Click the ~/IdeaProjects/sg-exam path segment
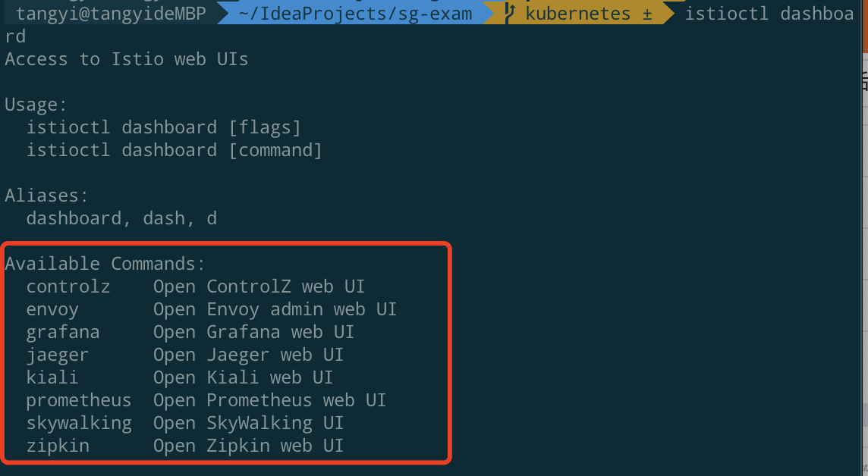Viewport: 868px width, 476px height. pos(355,14)
